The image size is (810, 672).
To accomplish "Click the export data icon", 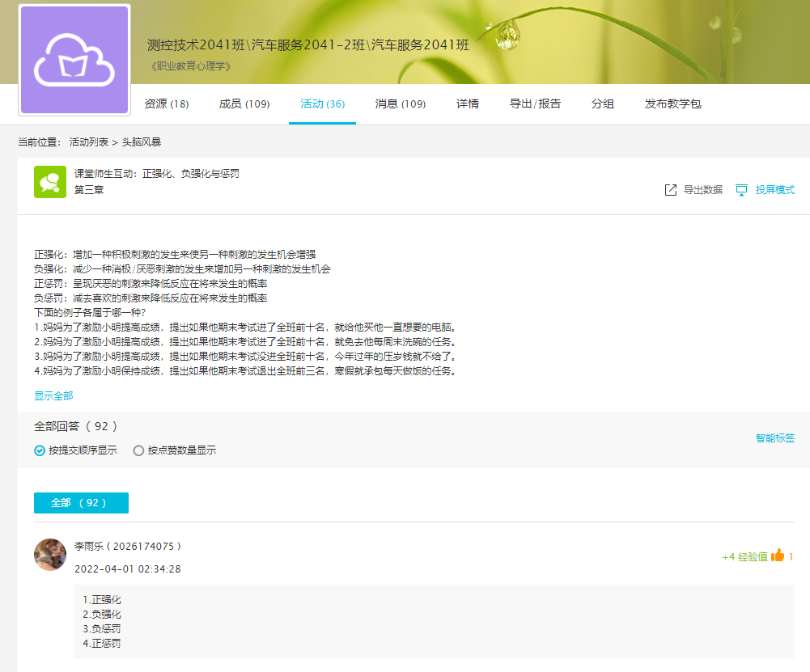I will (670, 190).
